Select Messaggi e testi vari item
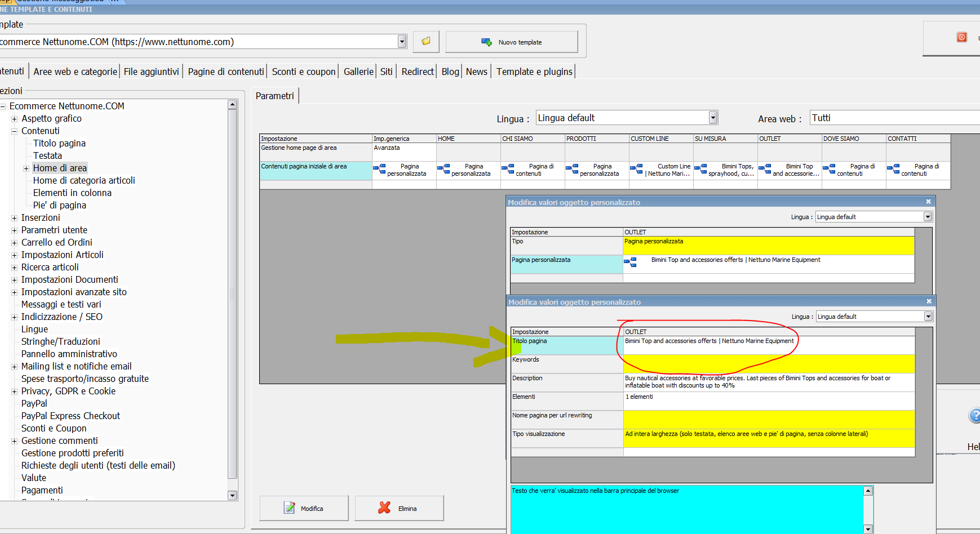980x534 pixels. [61, 304]
